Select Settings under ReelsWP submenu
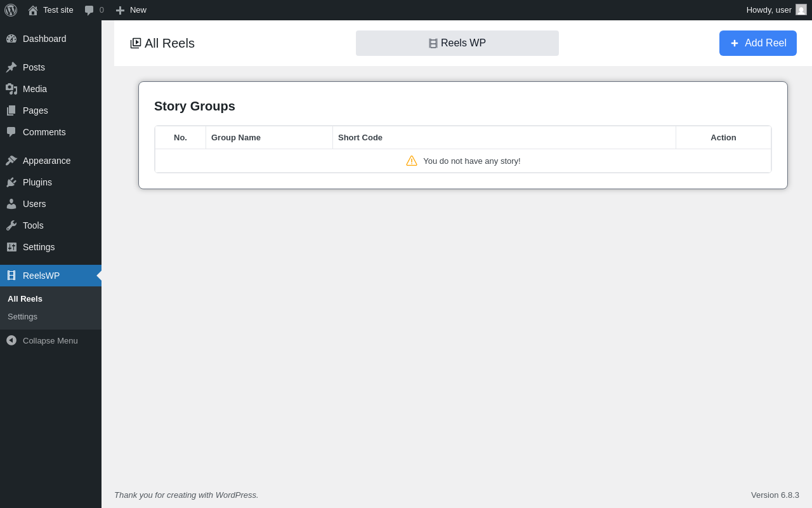812x508 pixels. [x=22, y=316]
